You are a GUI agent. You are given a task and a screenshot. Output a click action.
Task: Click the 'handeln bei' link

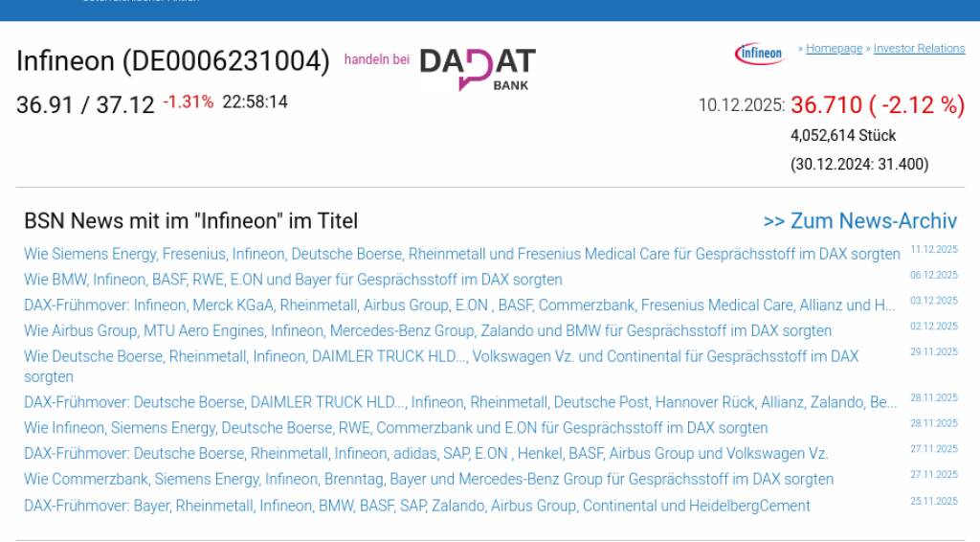coord(377,59)
